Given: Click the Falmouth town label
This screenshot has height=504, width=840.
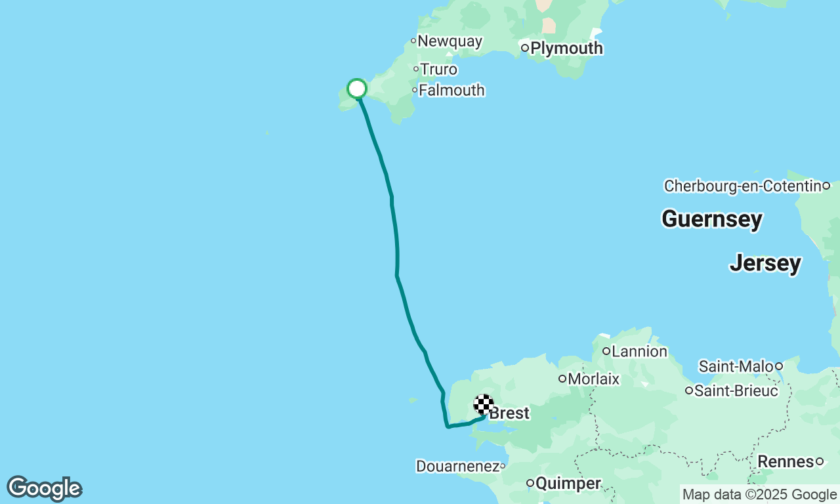Looking at the screenshot, I should pyautogui.click(x=451, y=91).
